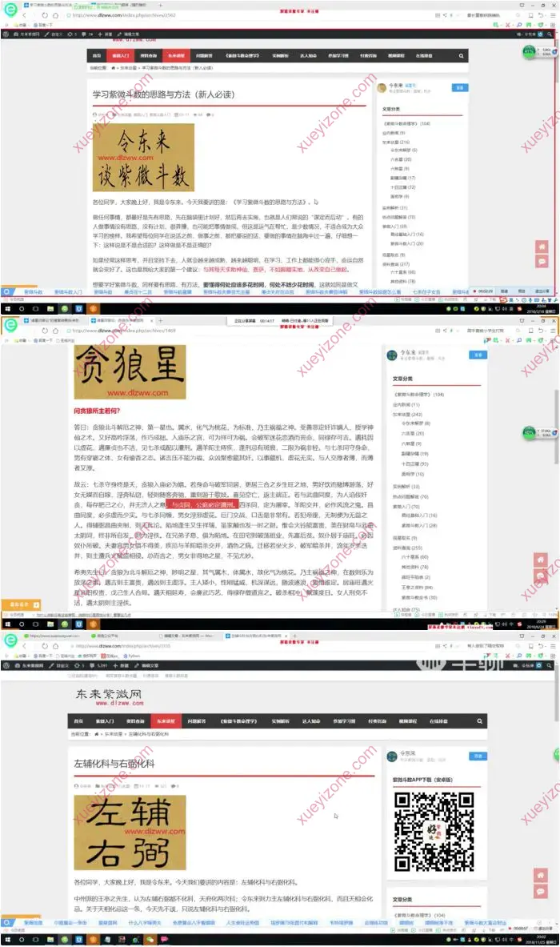Open 紫微入门 in the 学习紫微斗数 page's nav bar
Image resolution: width=560 pixels, height=947 pixels.
tap(121, 55)
